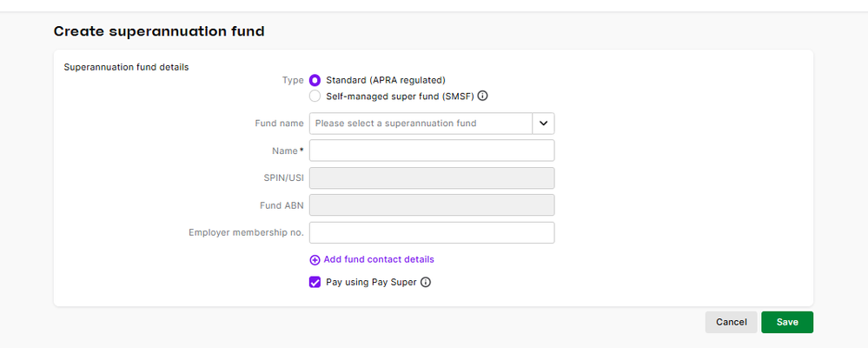
Task: Click Add fund contact details link
Action: [x=378, y=259]
